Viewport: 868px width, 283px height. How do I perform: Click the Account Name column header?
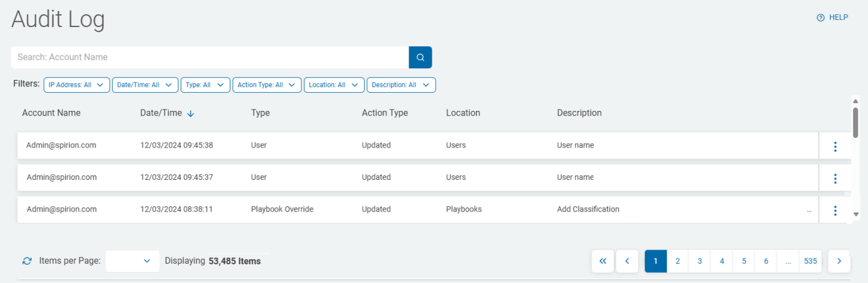pyautogui.click(x=51, y=113)
